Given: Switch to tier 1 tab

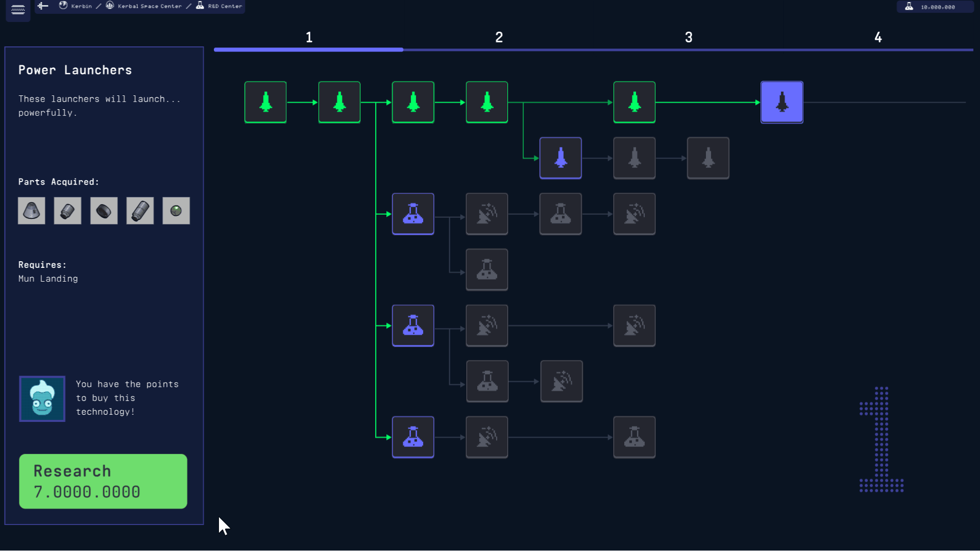Looking at the screenshot, I should (x=309, y=37).
